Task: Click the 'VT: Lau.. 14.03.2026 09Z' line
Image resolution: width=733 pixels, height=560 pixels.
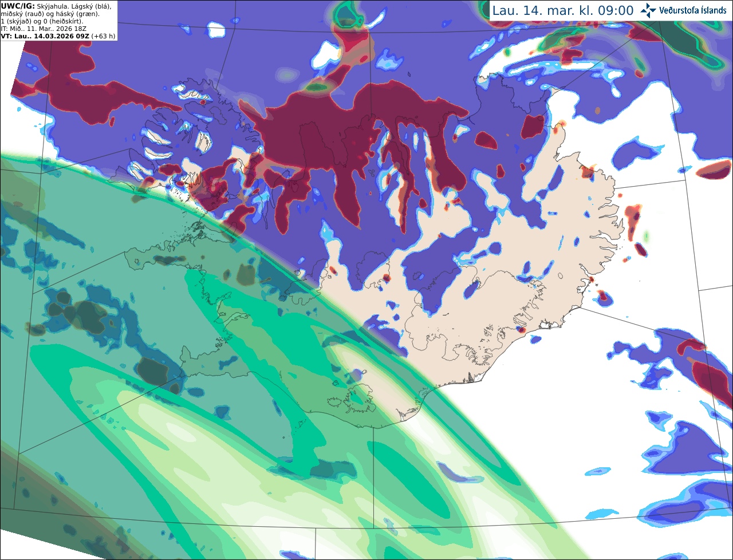Action: [x=45, y=36]
